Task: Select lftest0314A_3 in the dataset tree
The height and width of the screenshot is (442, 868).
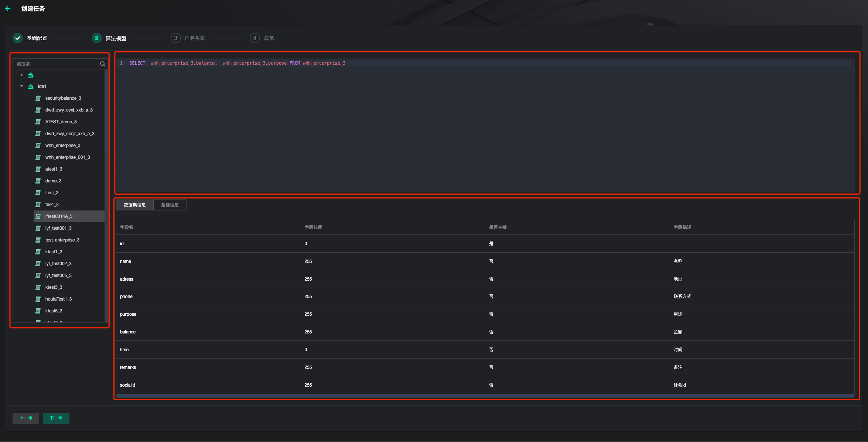Action: point(59,216)
